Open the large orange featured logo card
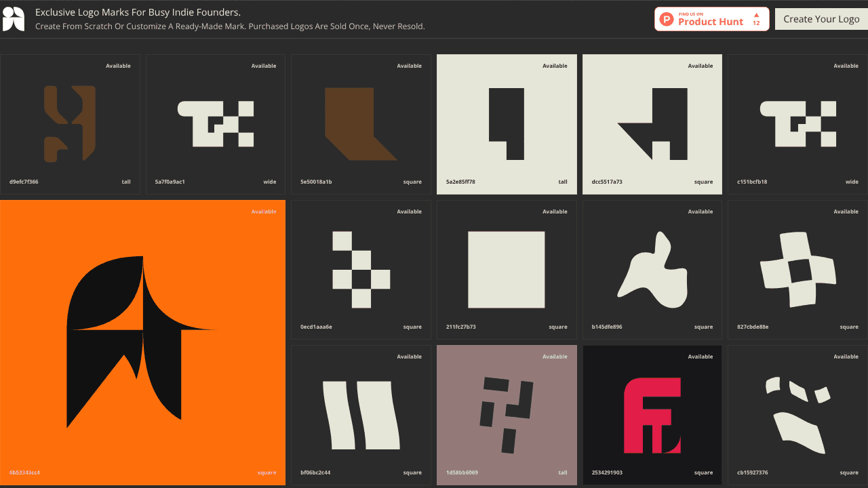 click(142, 342)
